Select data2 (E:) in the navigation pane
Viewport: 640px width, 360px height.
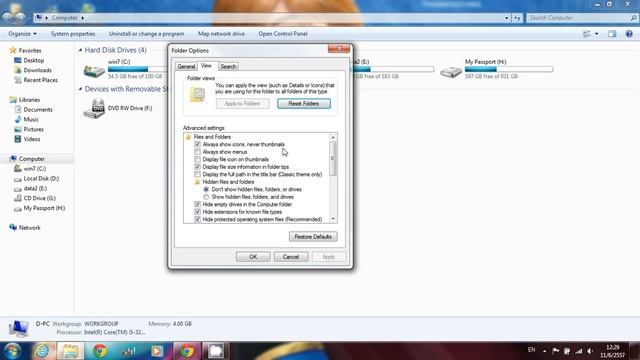pos(35,188)
